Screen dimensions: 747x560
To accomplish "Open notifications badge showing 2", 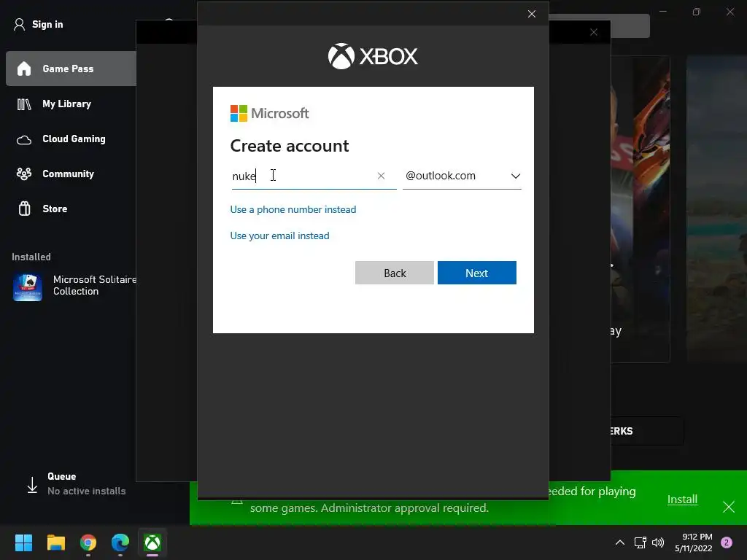I will tap(727, 542).
